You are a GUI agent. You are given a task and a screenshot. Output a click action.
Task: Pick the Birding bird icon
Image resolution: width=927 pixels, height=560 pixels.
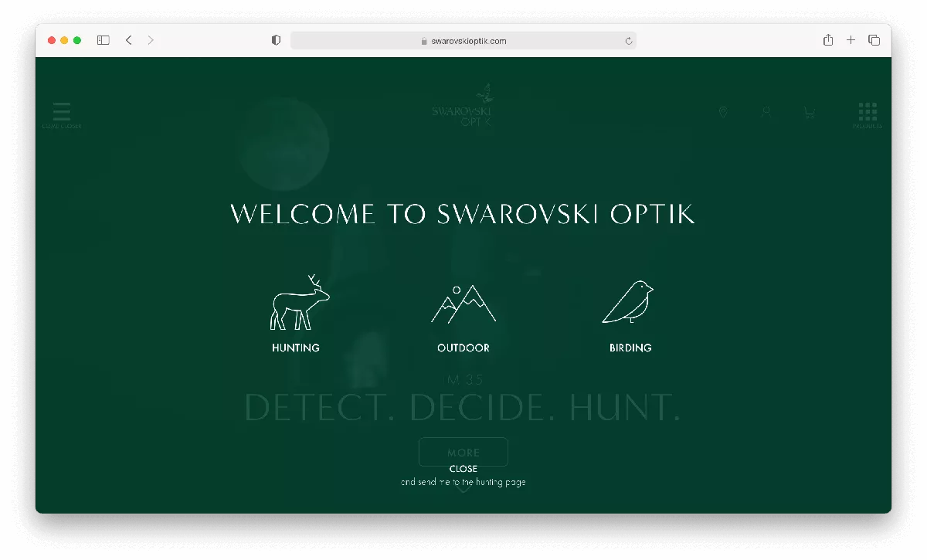pos(628,302)
